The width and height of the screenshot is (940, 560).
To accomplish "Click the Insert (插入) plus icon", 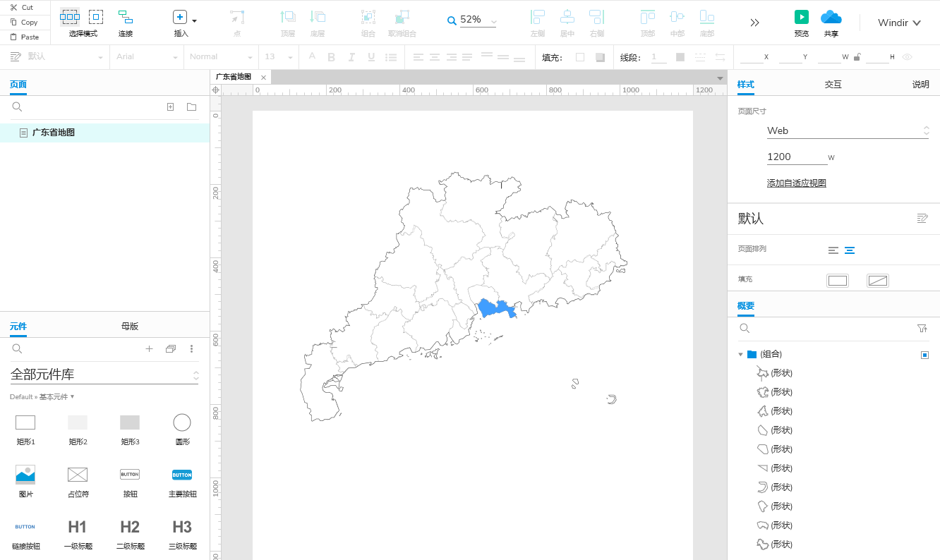I will coord(180,18).
